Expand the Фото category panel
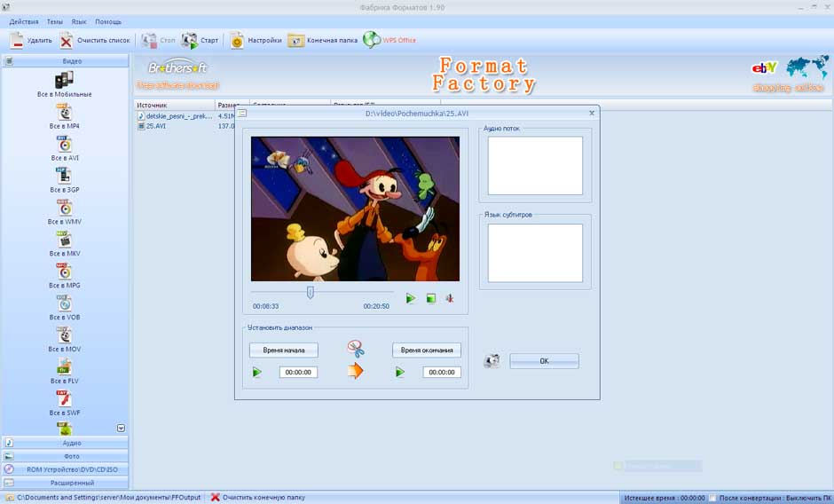Screen dimensions: 834x504 point(65,455)
